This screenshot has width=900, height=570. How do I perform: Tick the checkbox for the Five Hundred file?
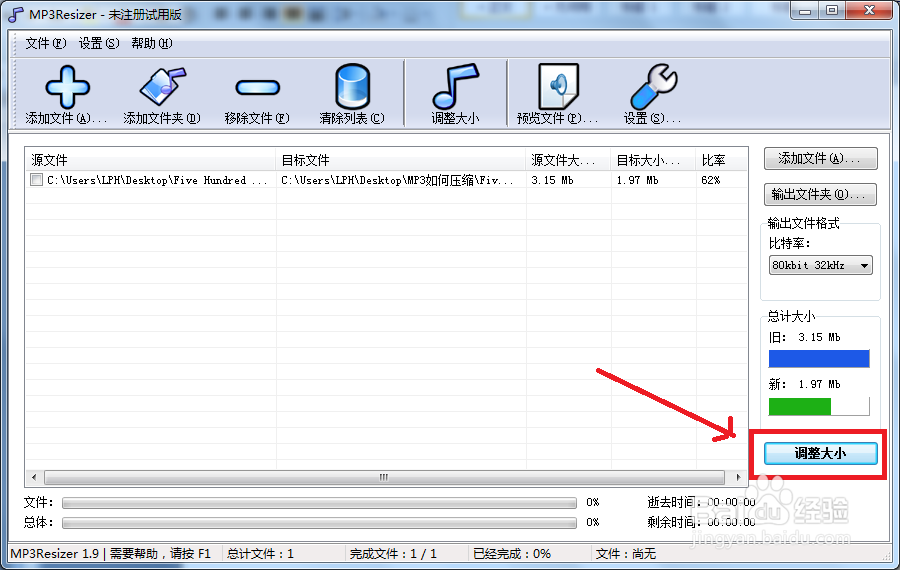[x=36, y=180]
